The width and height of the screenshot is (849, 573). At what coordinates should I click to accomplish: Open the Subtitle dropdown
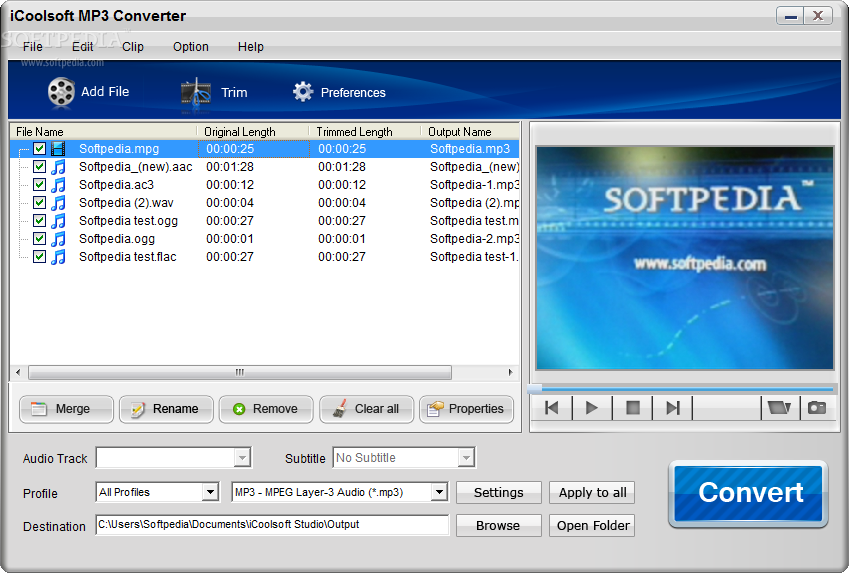(466, 458)
